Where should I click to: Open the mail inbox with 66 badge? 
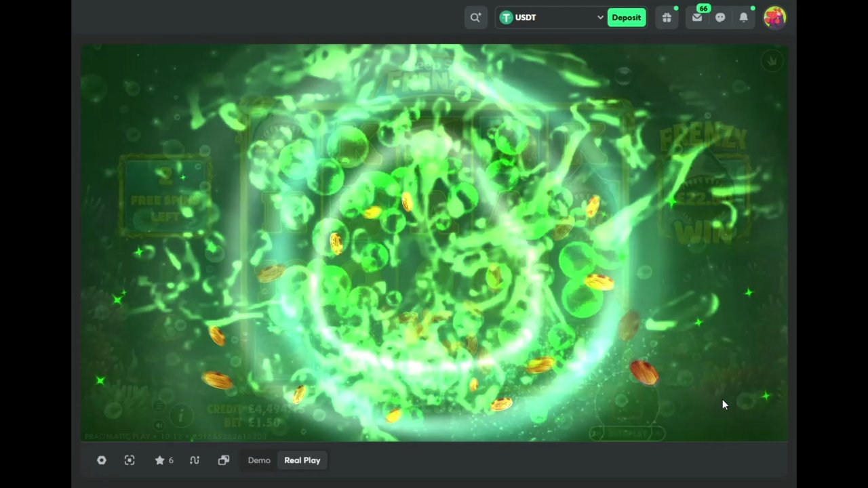click(x=697, y=18)
